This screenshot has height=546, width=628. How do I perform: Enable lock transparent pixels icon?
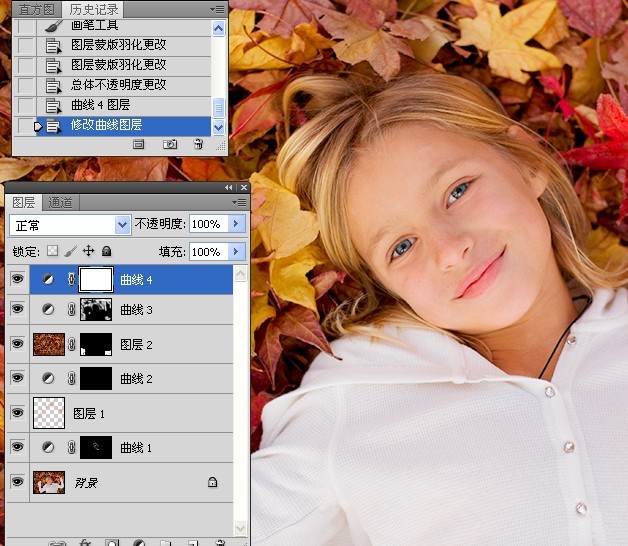pyautogui.click(x=52, y=251)
